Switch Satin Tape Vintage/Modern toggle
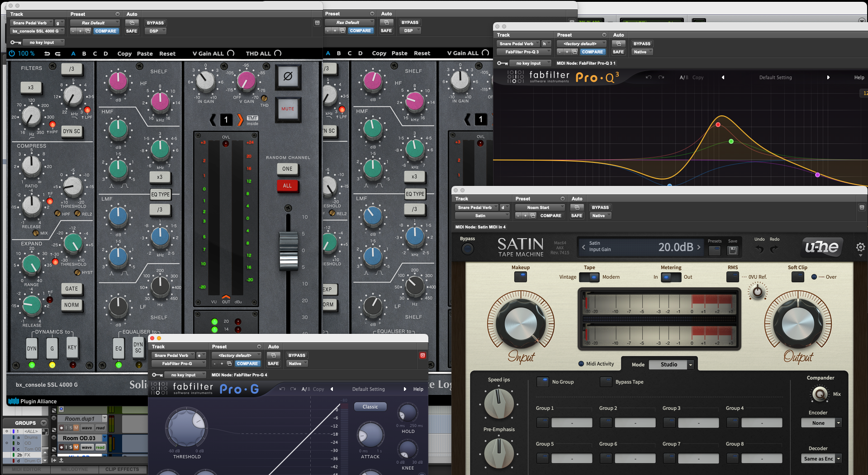Image resolution: width=868 pixels, height=475 pixels. click(x=589, y=277)
